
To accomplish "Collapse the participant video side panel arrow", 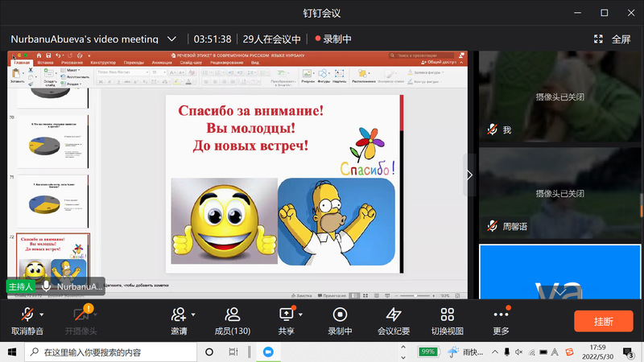I will pos(469,175).
